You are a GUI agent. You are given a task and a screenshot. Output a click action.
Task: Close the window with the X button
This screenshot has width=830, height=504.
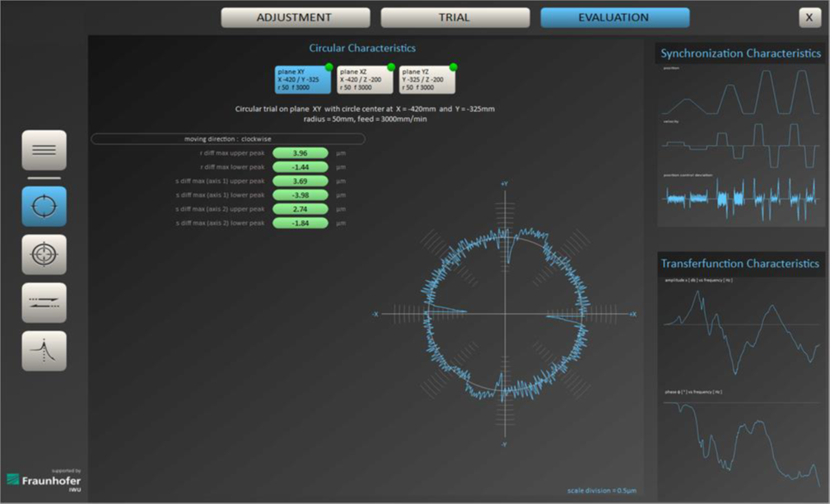click(809, 18)
